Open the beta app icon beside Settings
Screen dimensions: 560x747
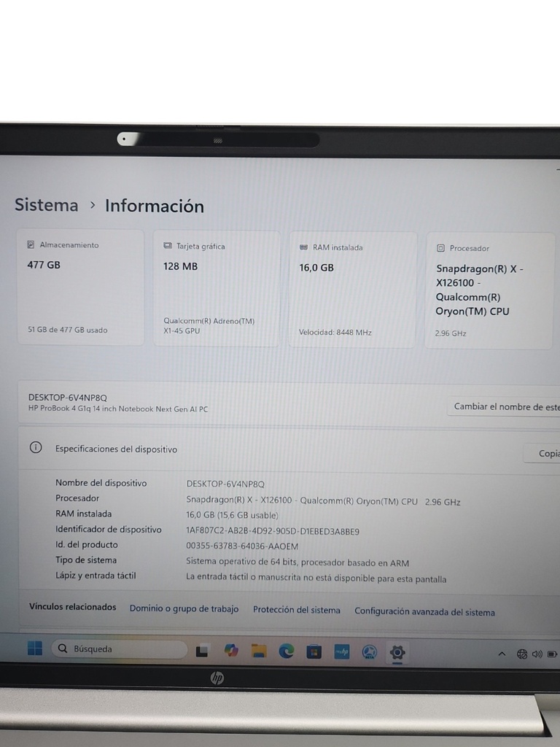coord(370,652)
